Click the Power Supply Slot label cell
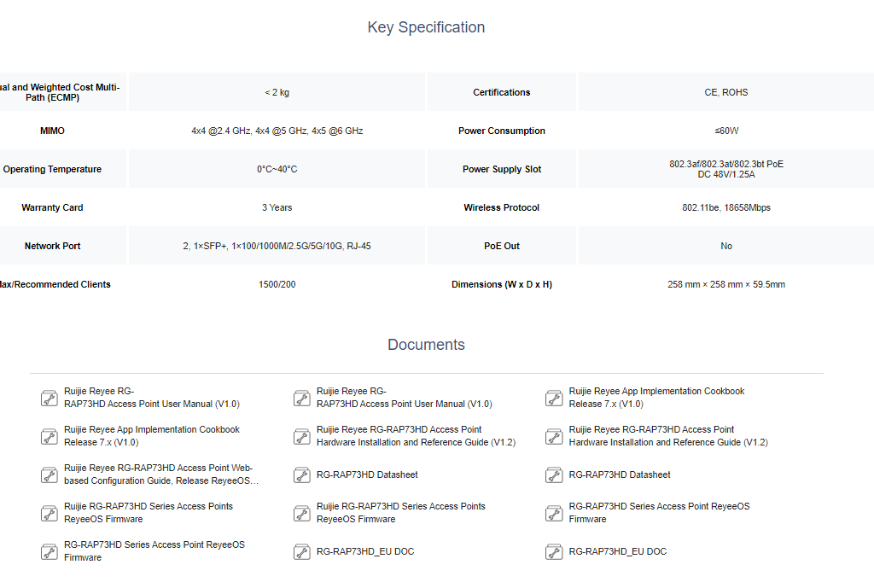Image resolution: width=874 pixels, height=588 pixels. (x=502, y=169)
